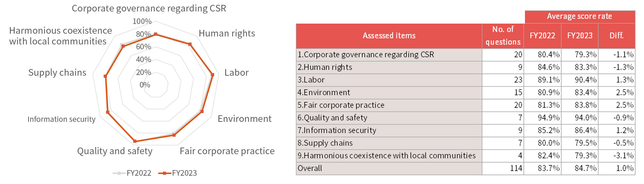
Task: Click the Information security chart label
Action: pos(61,119)
